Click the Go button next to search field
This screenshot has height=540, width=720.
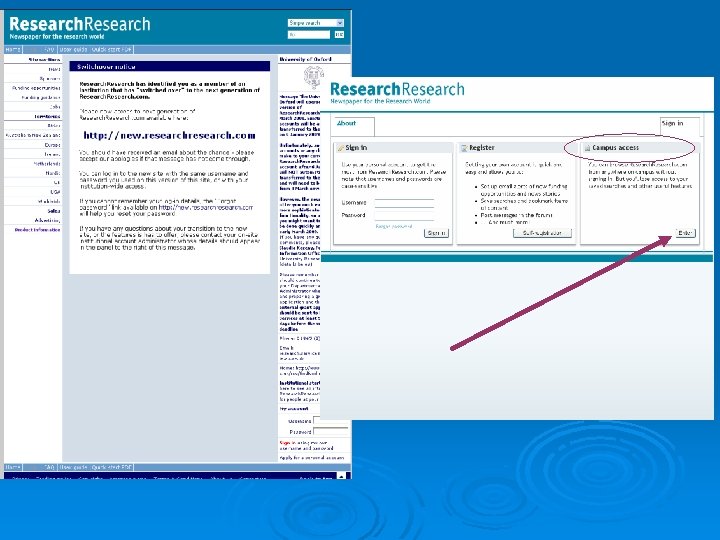click(339, 34)
